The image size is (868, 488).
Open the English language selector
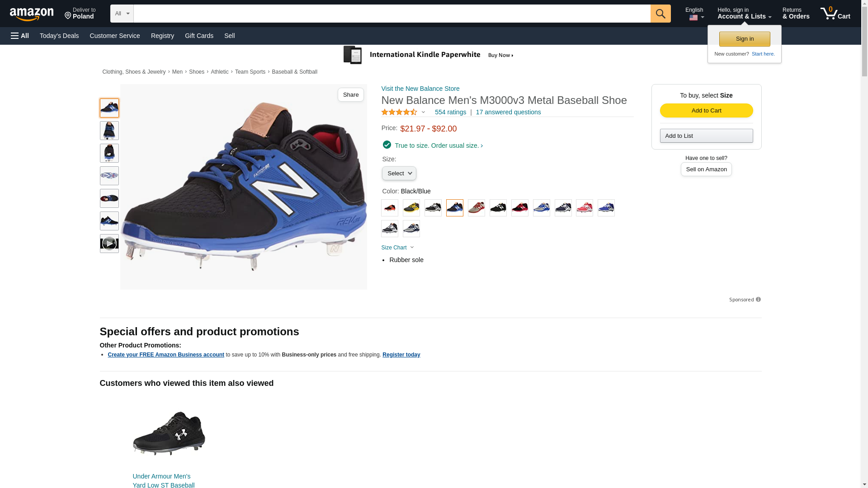tap(694, 14)
